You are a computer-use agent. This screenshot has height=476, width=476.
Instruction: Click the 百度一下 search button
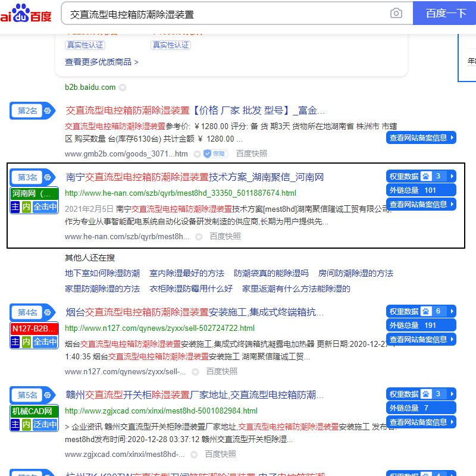pyautogui.click(x=444, y=13)
